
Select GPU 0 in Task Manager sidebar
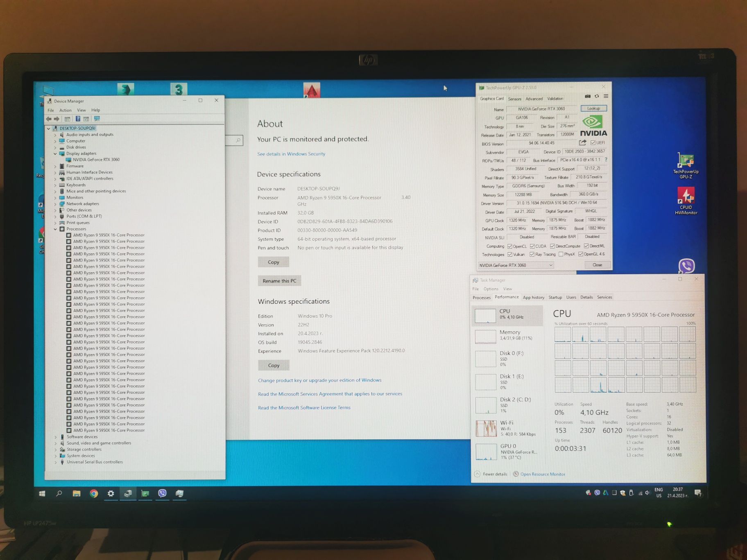507,452
